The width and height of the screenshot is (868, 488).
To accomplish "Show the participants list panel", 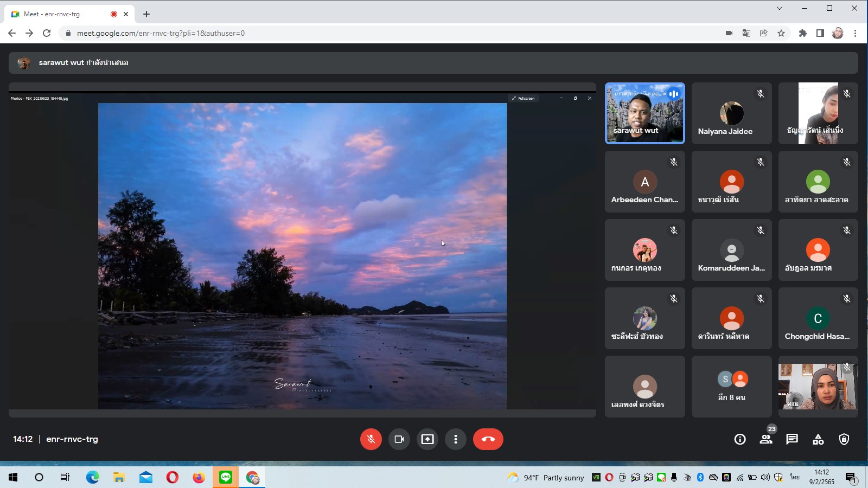I will click(766, 439).
